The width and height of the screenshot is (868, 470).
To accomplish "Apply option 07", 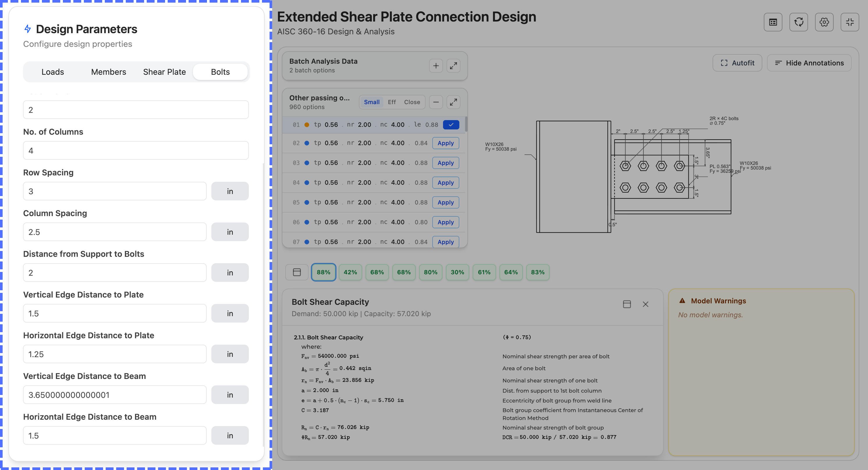I will 445,242.
